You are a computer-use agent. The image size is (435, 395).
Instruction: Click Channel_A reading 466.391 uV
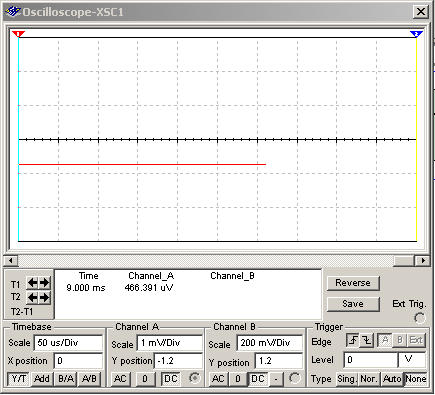click(x=149, y=288)
